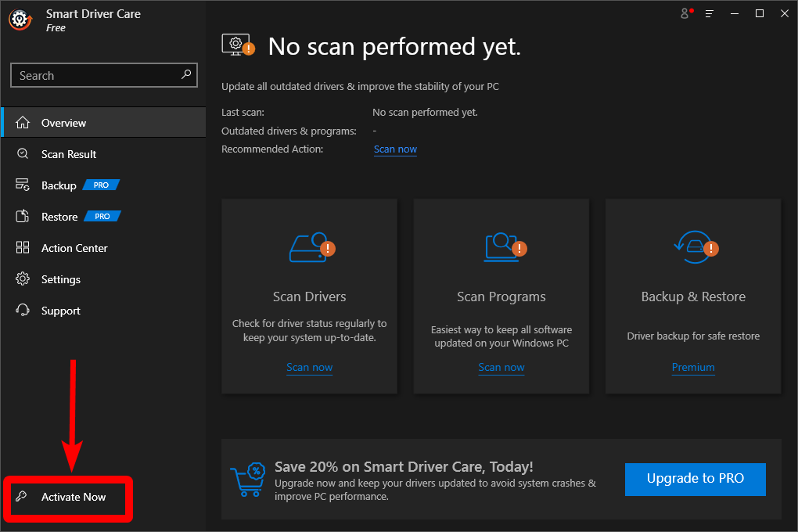The image size is (798, 532).
Task: Click the 'Scan Programs' card title
Action: pos(501,297)
